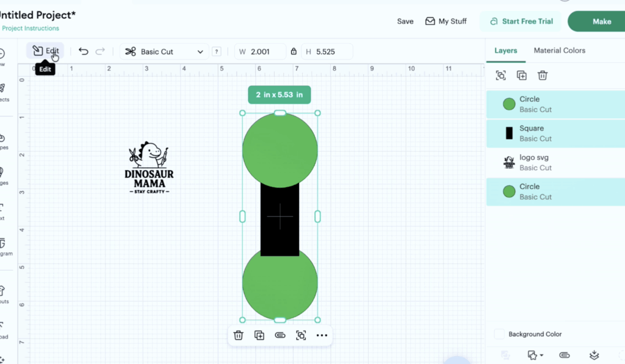Toggle the aspect ratio lock icon

coord(294,51)
